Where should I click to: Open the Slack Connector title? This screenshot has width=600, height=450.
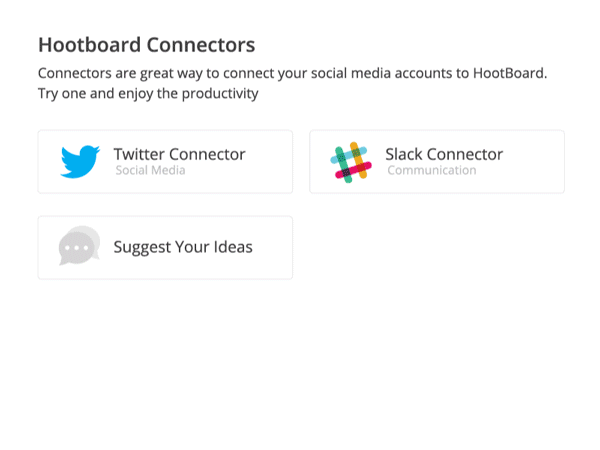click(x=444, y=154)
